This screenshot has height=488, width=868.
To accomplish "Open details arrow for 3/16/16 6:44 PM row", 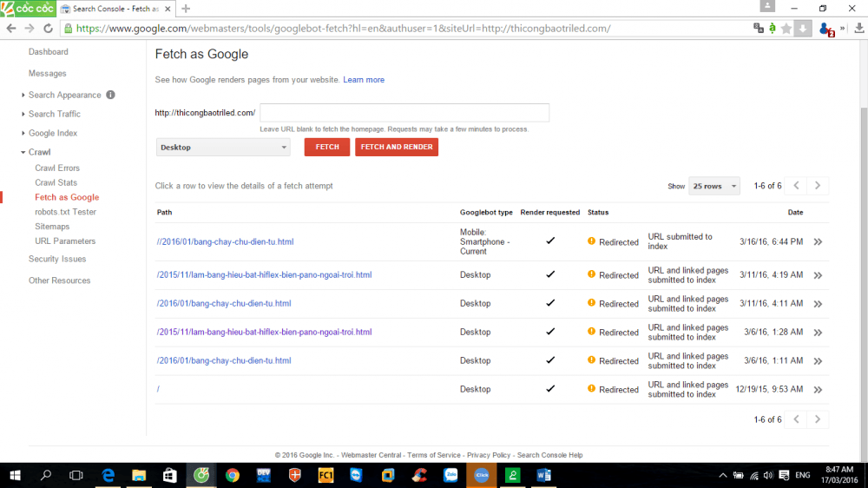I will (x=818, y=242).
